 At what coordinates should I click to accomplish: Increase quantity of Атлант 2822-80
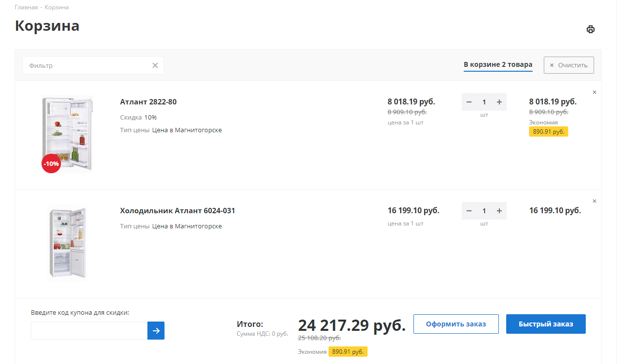499,102
